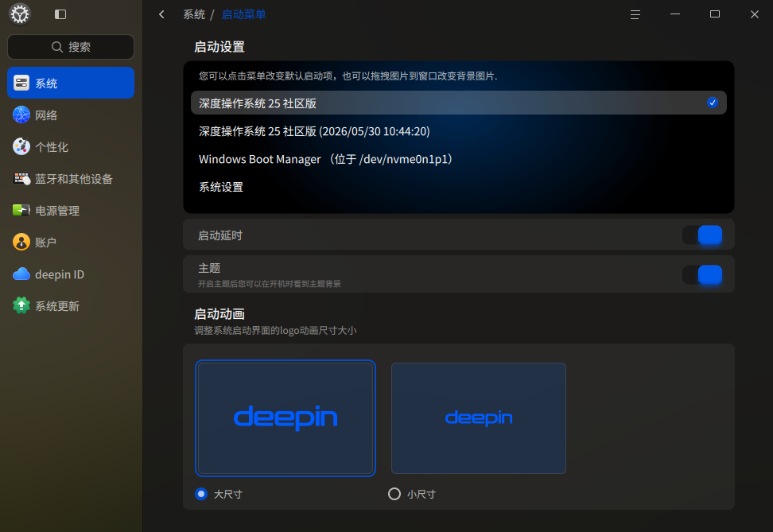This screenshot has height=532, width=773.
Task: Maximize the control center window
Action: coord(715,14)
